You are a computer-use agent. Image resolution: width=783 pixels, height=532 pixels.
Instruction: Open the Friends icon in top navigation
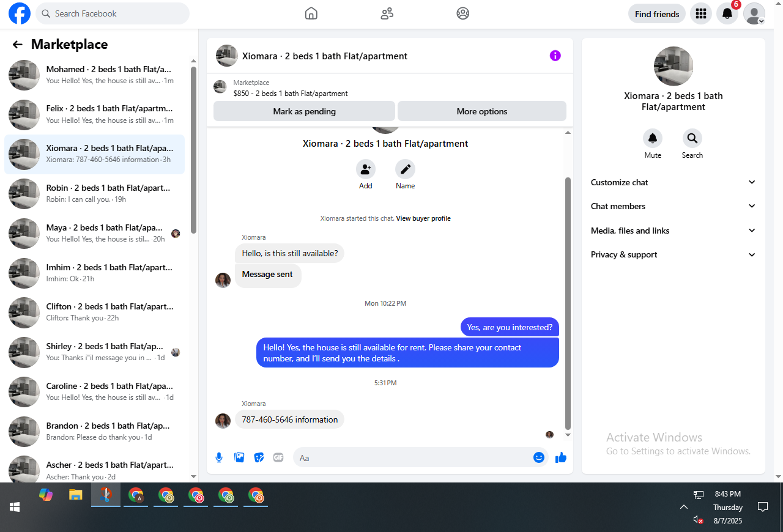387,13
